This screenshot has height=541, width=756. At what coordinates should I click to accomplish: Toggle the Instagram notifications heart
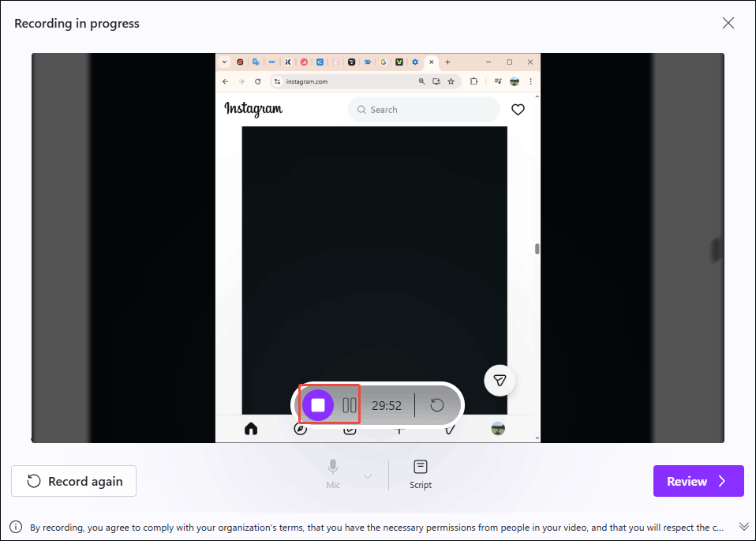(x=517, y=109)
